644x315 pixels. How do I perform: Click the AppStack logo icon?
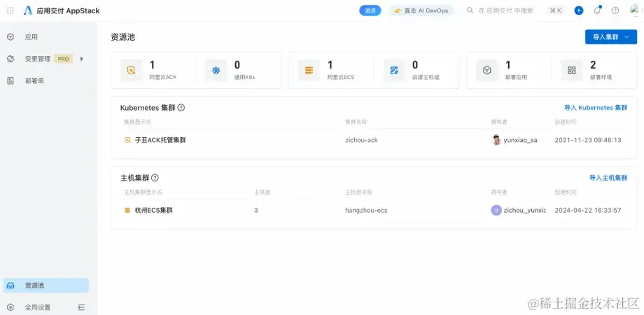point(28,10)
